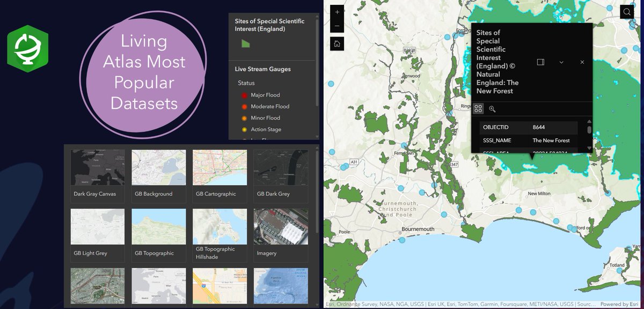The image size is (644, 309).
Task: Close the SSSI popup
Action: pos(582,62)
